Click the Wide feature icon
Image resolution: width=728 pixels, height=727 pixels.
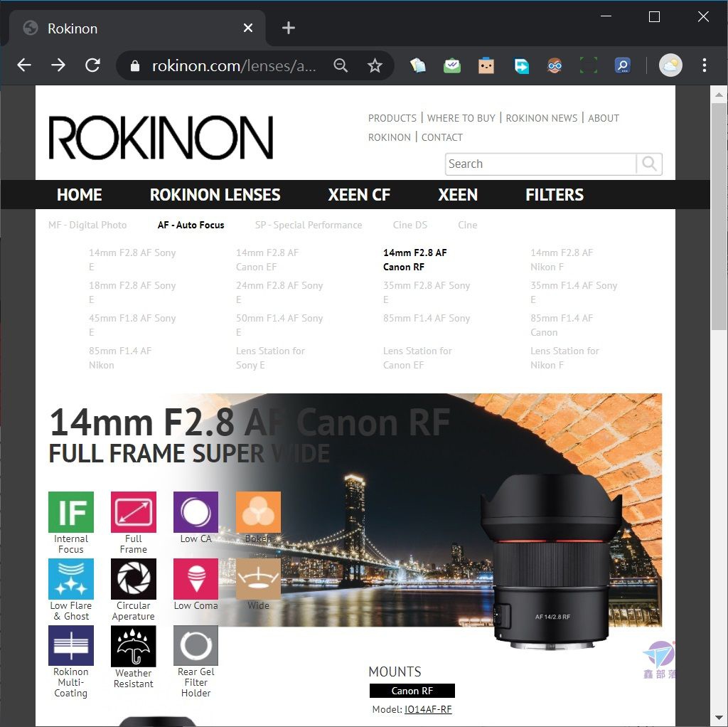[x=258, y=579]
